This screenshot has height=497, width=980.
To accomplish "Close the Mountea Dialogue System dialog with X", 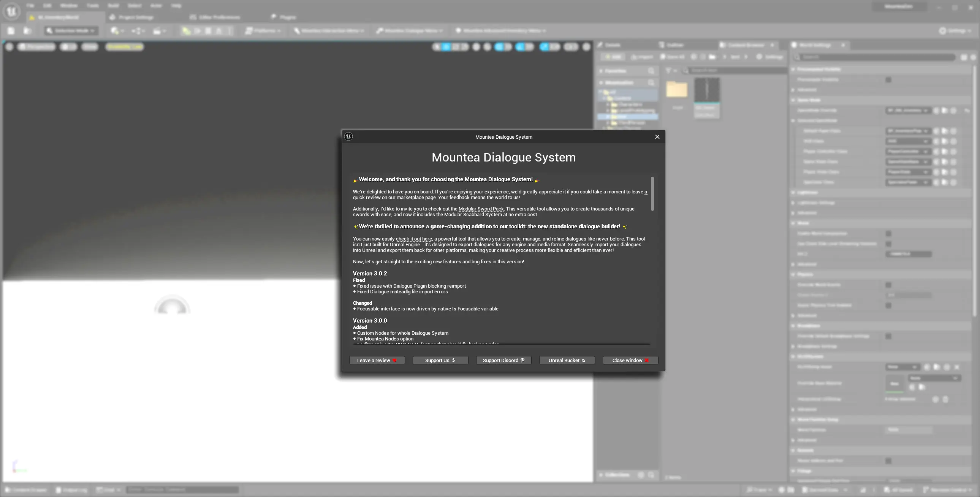I will click(657, 137).
